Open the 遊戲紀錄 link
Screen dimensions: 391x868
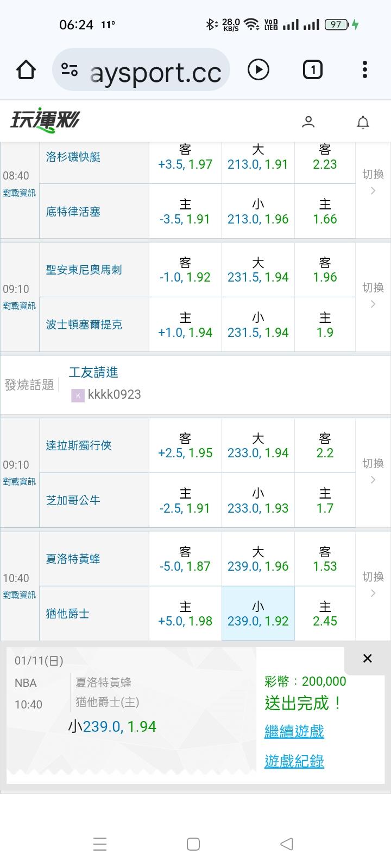[x=294, y=761]
